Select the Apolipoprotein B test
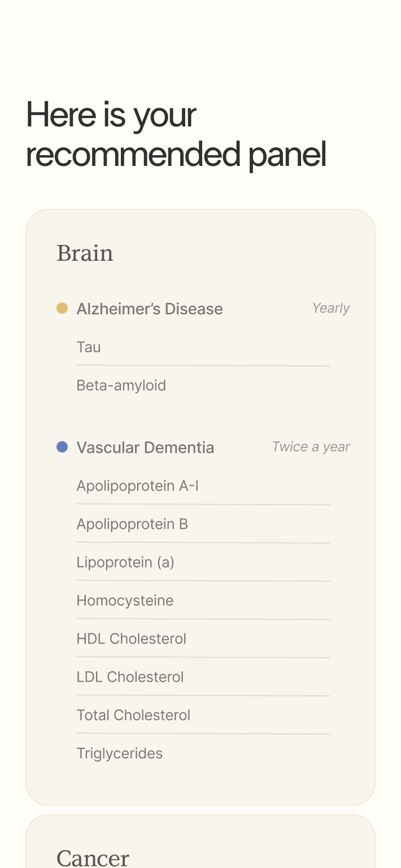 coord(132,524)
